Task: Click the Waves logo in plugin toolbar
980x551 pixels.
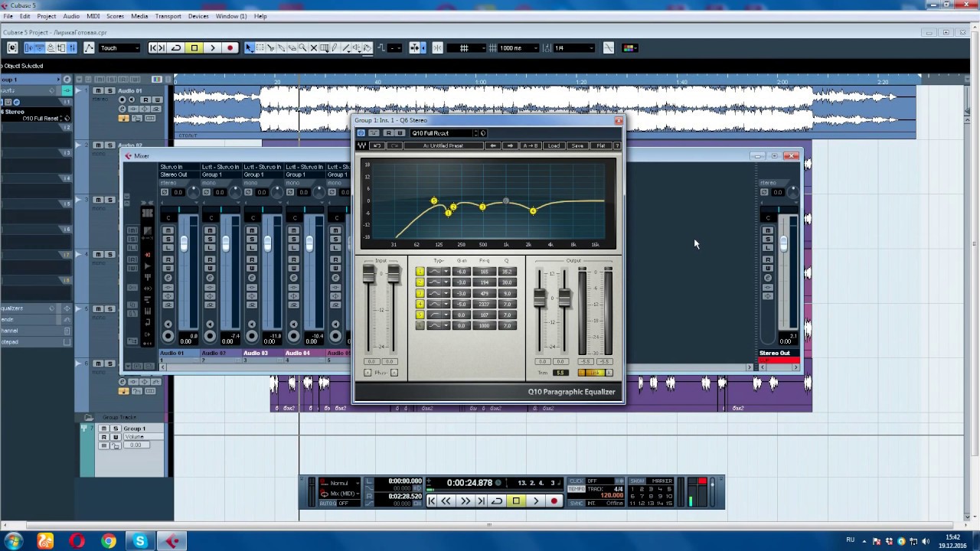Action: point(361,145)
